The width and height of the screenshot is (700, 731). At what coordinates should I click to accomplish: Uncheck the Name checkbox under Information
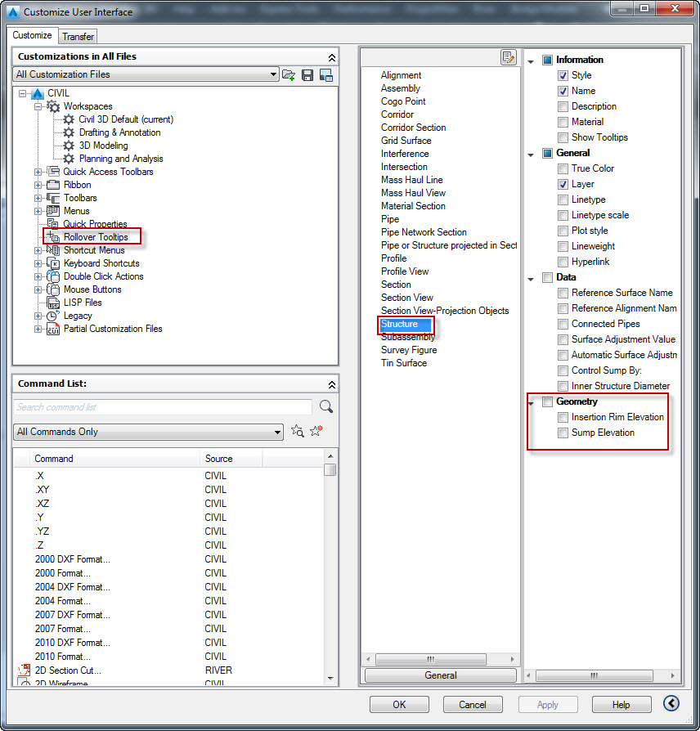[x=562, y=91]
